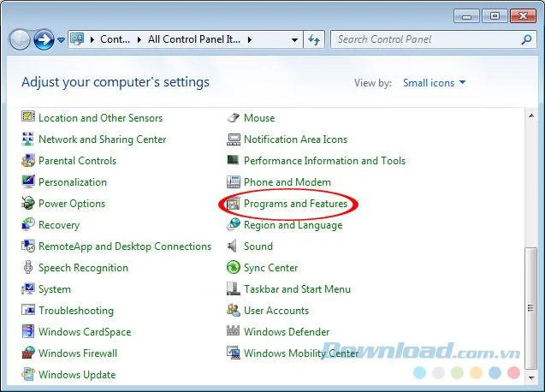Open the View by Small icons dropdown
This screenshot has width=545, height=392.
434,83
